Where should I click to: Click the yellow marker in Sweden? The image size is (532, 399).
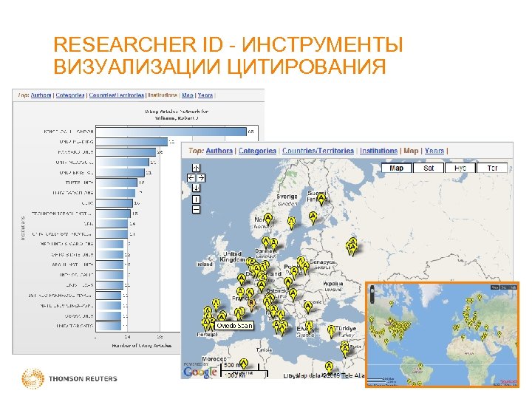click(291, 223)
